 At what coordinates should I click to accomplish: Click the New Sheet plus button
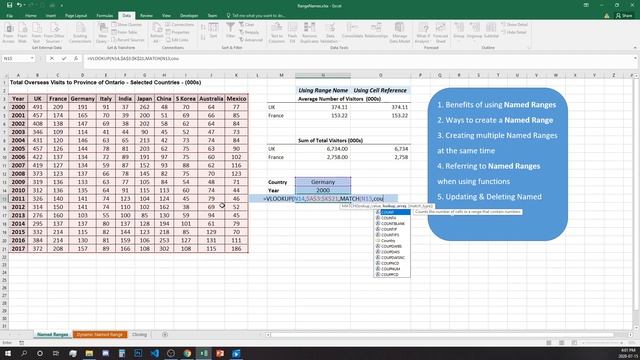coord(165,334)
